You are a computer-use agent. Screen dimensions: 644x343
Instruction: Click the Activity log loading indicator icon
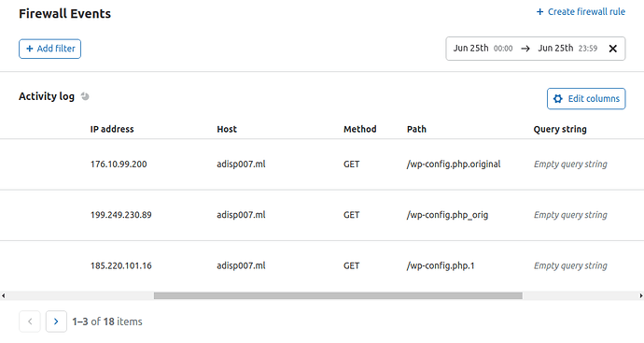coord(85,96)
